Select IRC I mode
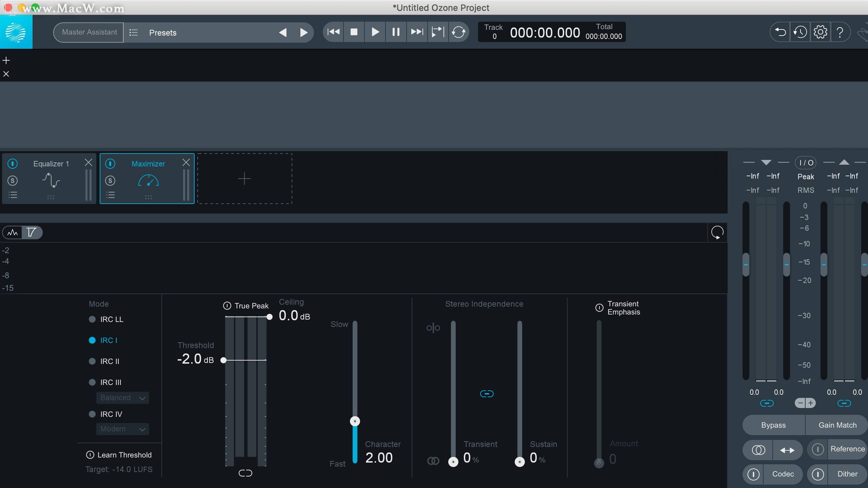 tap(103, 340)
